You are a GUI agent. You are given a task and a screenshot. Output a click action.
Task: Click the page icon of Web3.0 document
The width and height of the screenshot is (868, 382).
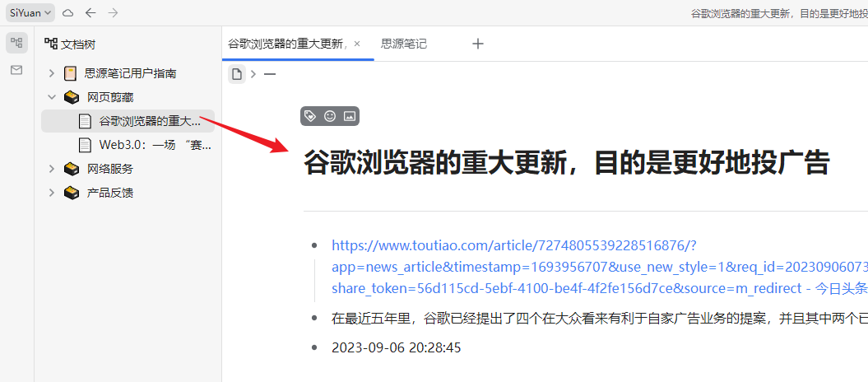[x=85, y=145]
